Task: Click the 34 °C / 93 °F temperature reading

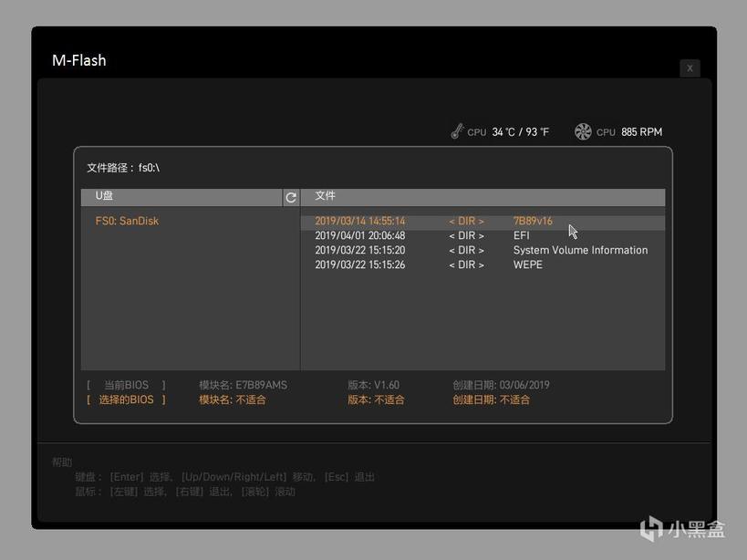Action: (520, 132)
